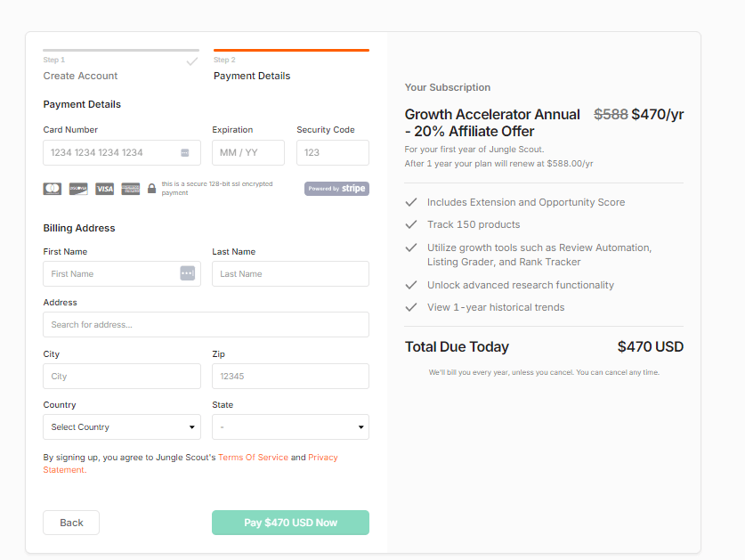The width and height of the screenshot is (745, 560).
Task: Go to Step 1 Create Account
Action: pos(80,76)
